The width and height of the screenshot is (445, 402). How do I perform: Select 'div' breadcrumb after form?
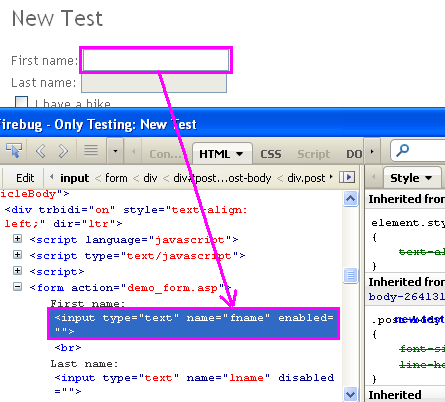150,178
